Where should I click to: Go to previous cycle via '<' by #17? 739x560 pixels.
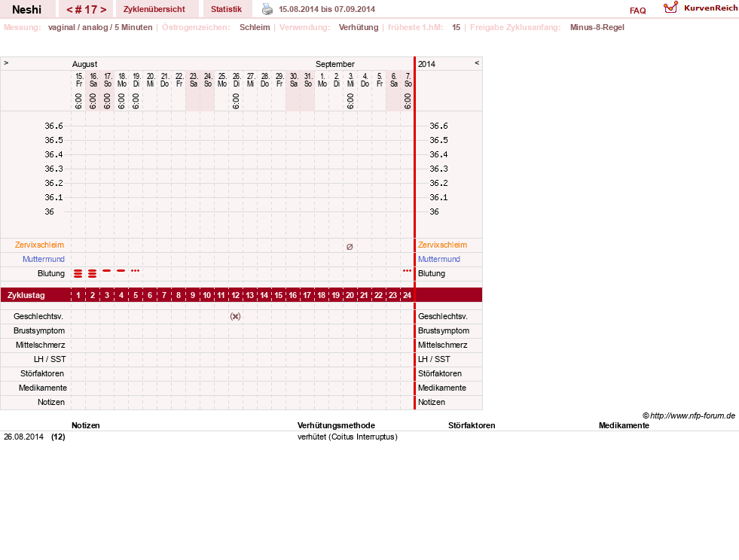click(70, 10)
